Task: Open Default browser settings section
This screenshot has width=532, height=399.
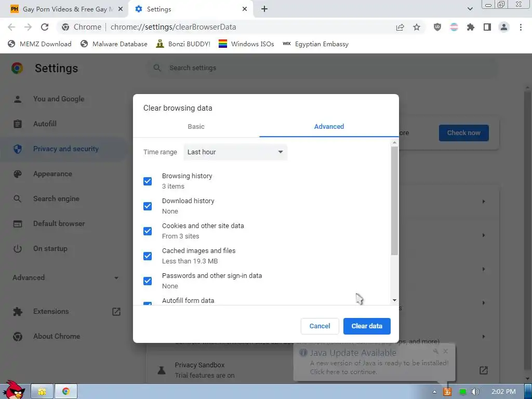Action: pyautogui.click(x=59, y=223)
